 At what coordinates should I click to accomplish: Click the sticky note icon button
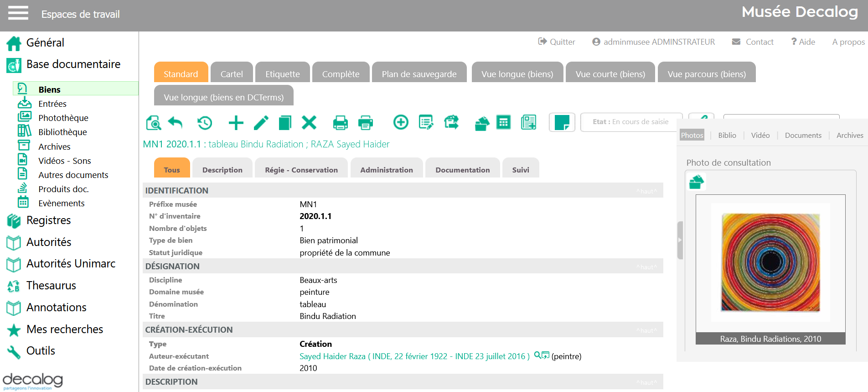[562, 122]
